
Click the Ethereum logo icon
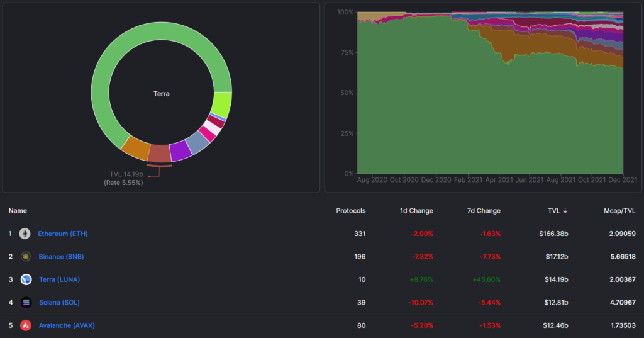pos(25,234)
